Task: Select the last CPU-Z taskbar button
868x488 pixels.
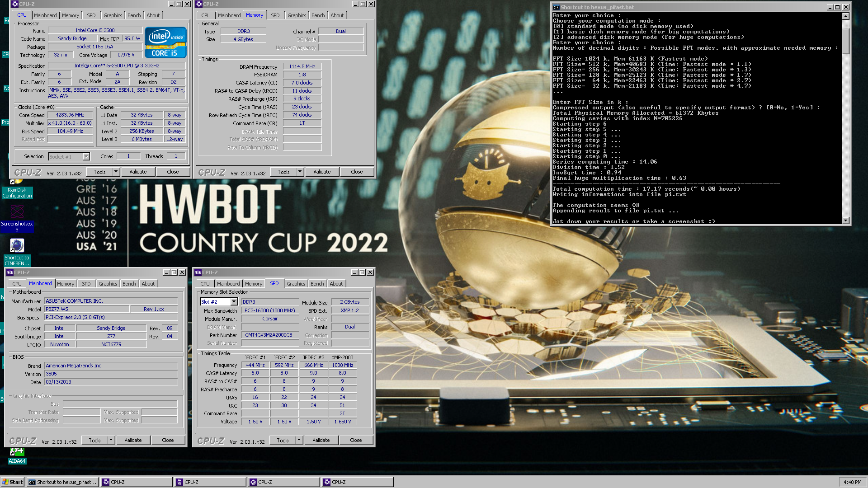Action: (x=358, y=482)
